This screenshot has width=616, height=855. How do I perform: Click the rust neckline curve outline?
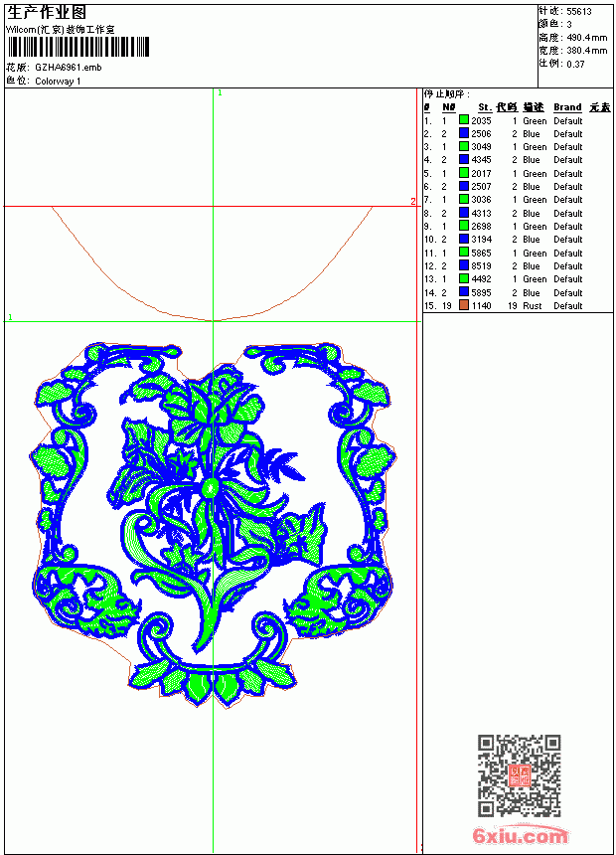pos(213,263)
